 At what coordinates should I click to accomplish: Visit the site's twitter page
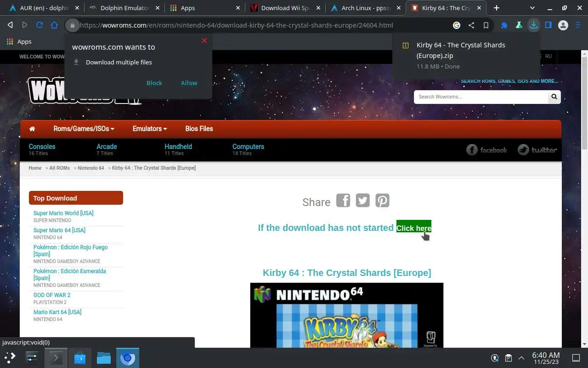[537, 149]
